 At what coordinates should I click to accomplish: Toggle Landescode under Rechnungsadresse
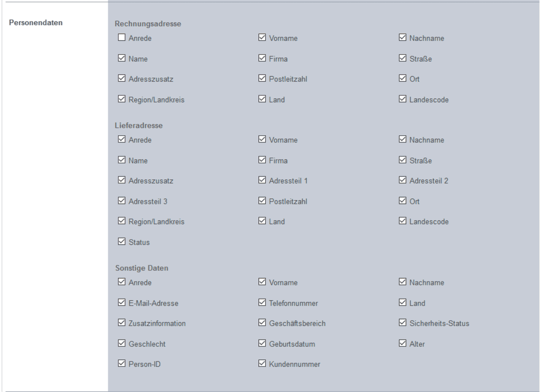pyautogui.click(x=403, y=99)
